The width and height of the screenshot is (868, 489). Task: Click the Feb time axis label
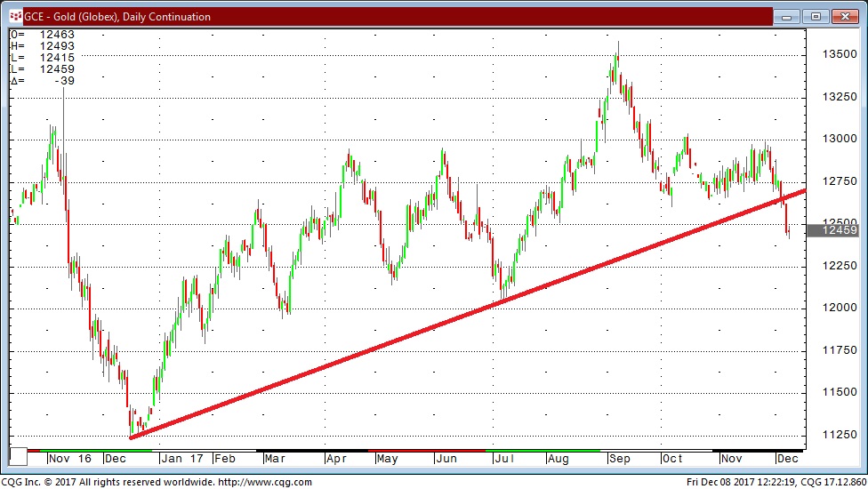click(x=225, y=459)
